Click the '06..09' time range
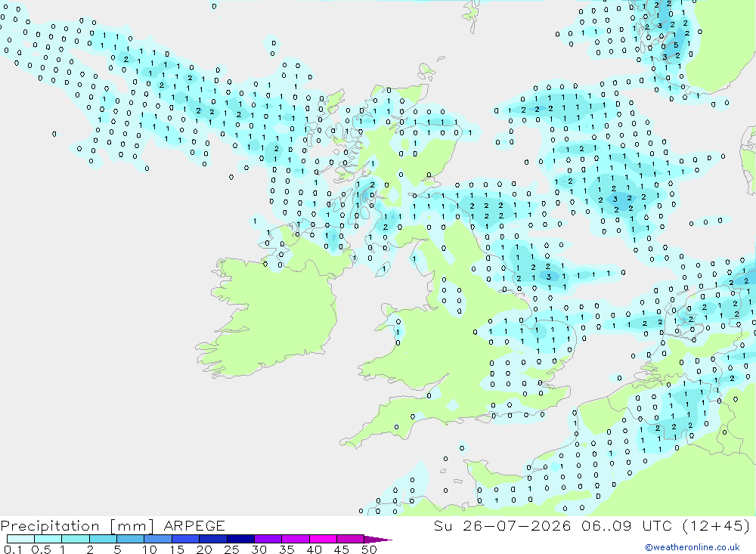The height and width of the screenshot is (554, 756). click(x=606, y=525)
